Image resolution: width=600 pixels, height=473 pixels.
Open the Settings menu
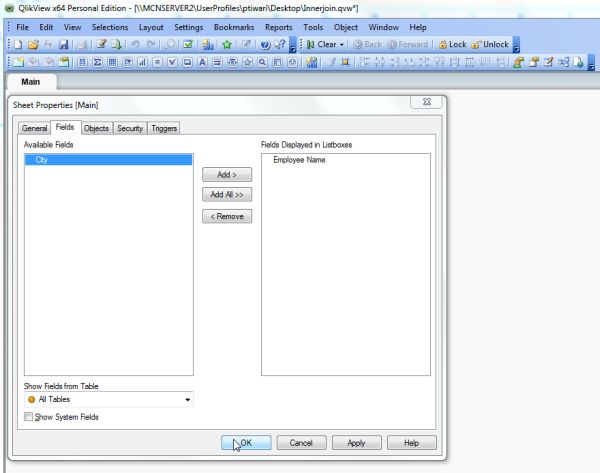[x=189, y=27]
